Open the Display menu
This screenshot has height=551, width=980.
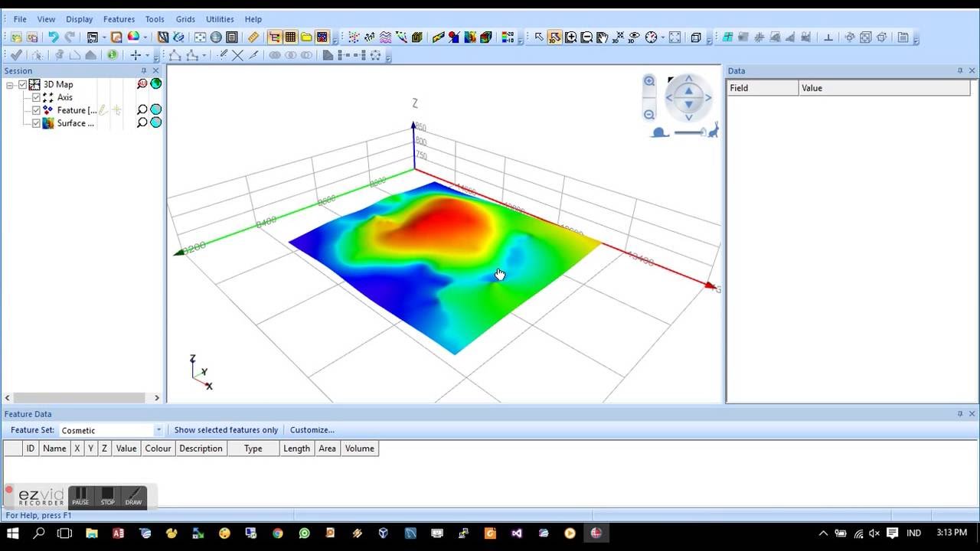click(x=79, y=19)
